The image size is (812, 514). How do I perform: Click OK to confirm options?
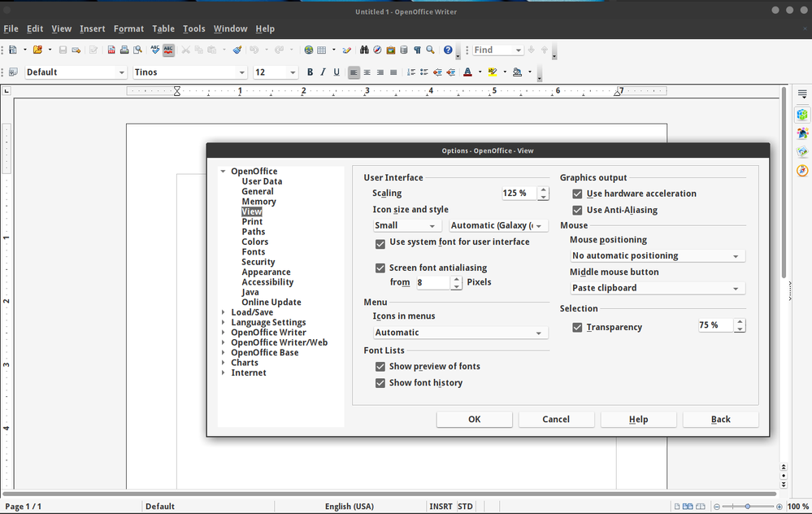click(x=474, y=419)
